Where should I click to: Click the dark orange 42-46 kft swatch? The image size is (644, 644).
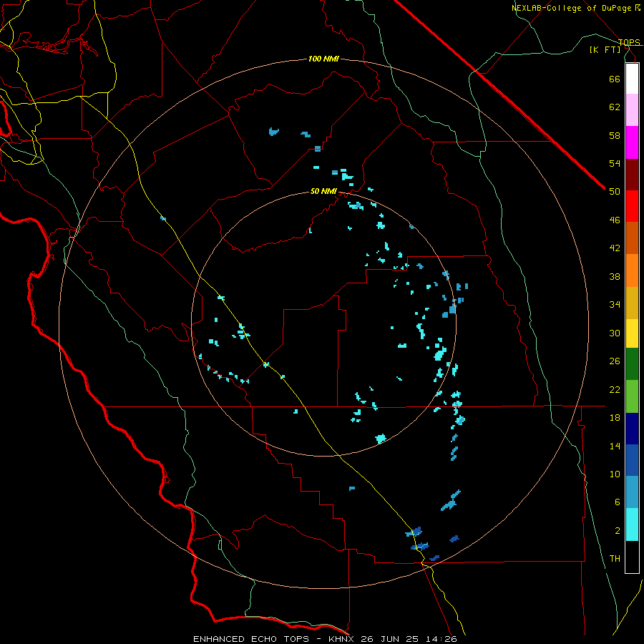632,238
